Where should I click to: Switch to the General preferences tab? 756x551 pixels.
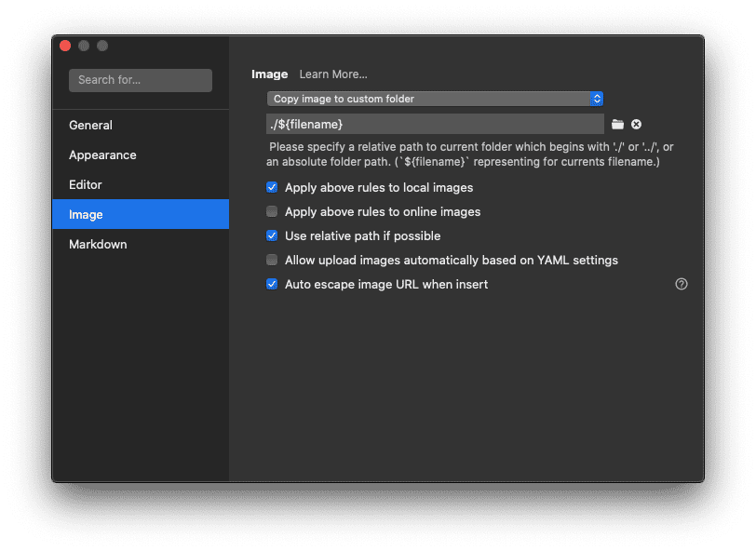coord(90,125)
